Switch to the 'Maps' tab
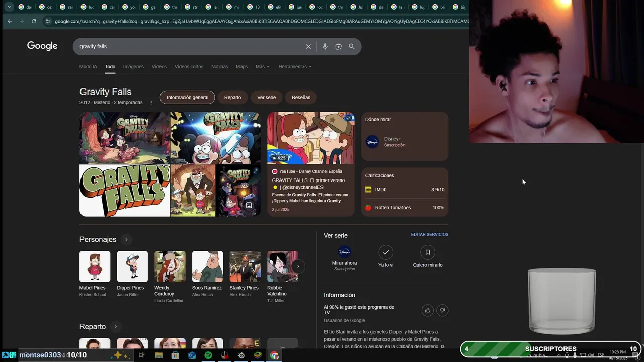 (242, 67)
